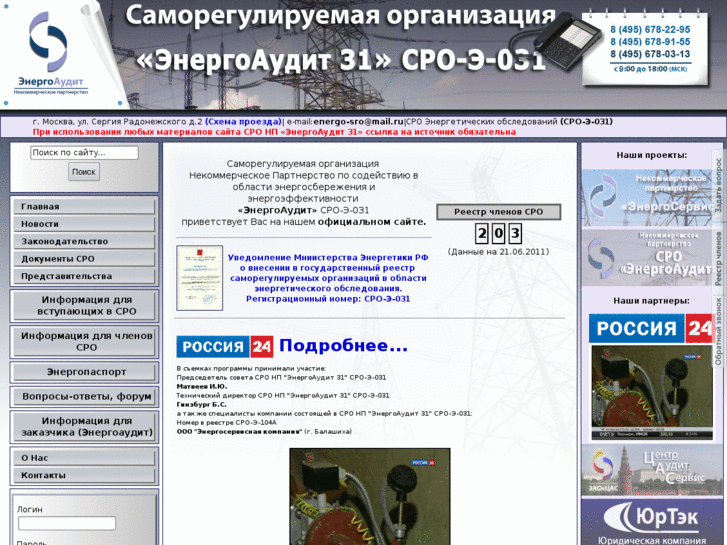Open Вопросы-ответы, форум section
The image size is (727, 545).
click(x=85, y=397)
